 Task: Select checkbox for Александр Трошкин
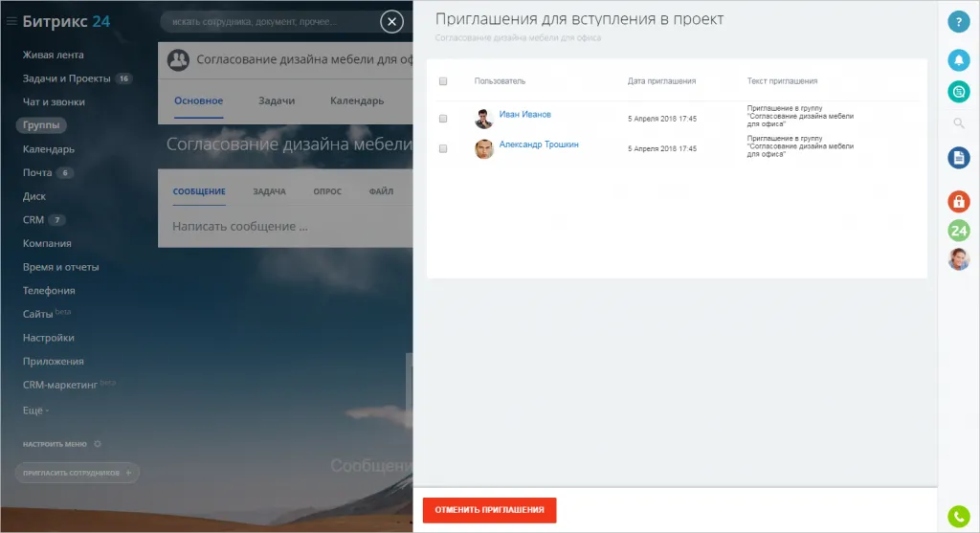443,148
